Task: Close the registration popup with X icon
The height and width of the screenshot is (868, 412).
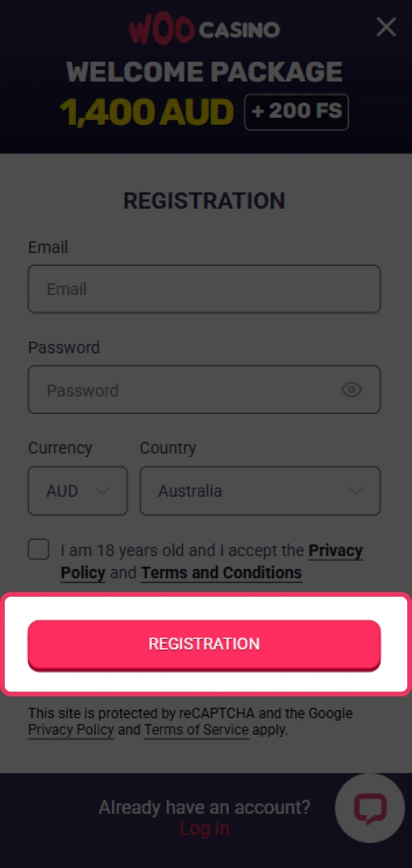Action: 386,27
